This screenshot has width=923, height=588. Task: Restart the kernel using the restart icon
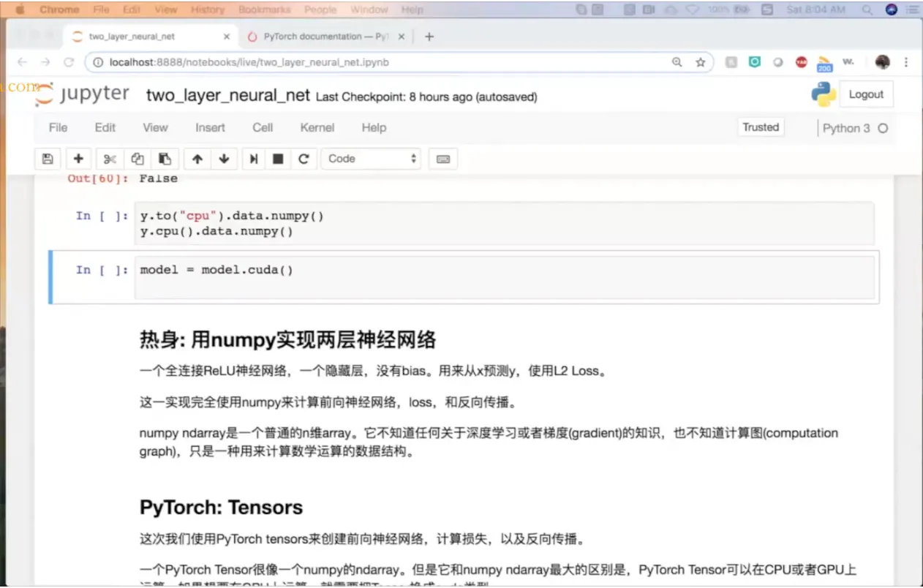[304, 159]
